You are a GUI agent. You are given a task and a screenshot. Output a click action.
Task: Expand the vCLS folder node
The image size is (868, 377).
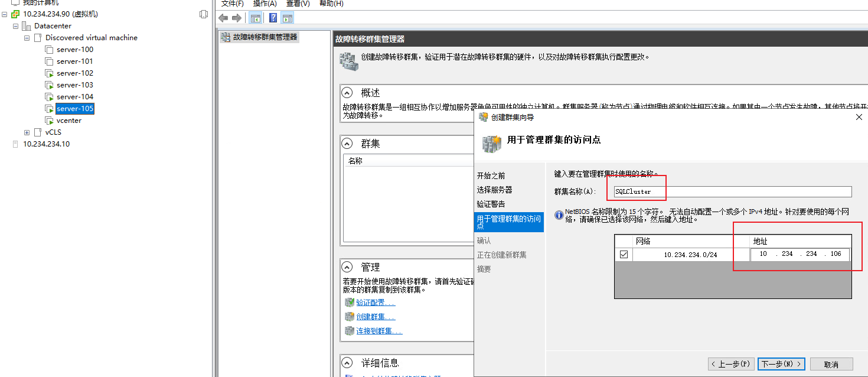(x=27, y=132)
